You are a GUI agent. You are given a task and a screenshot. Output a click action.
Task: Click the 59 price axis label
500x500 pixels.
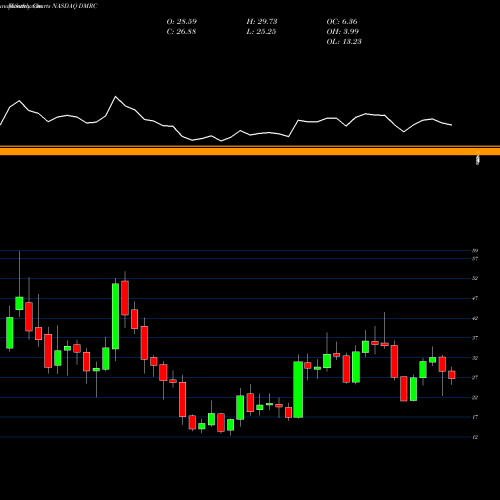coord(475,251)
